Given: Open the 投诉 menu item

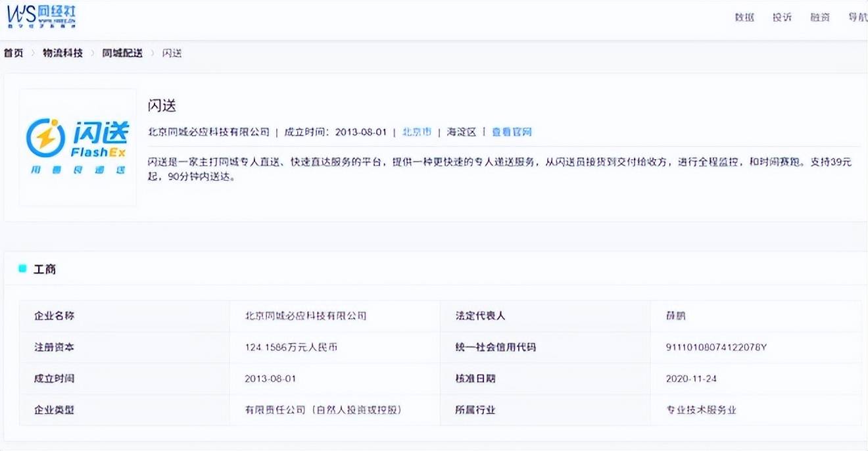Looking at the screenshot, I should click(x=782, y=18).
